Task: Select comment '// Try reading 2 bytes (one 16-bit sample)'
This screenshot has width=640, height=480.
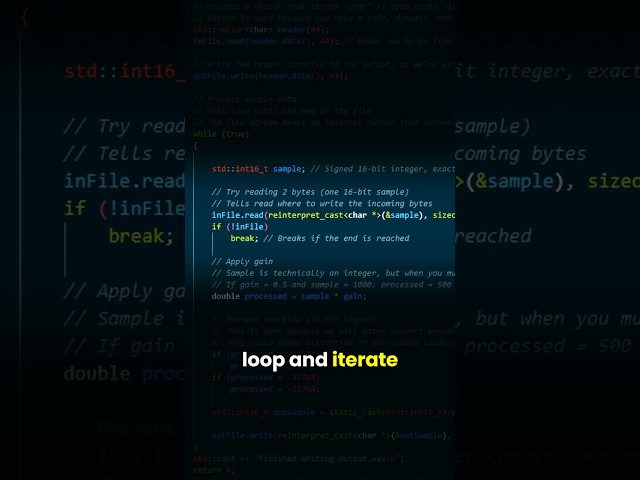Action: pyautogui.click(x=310, y=192)
